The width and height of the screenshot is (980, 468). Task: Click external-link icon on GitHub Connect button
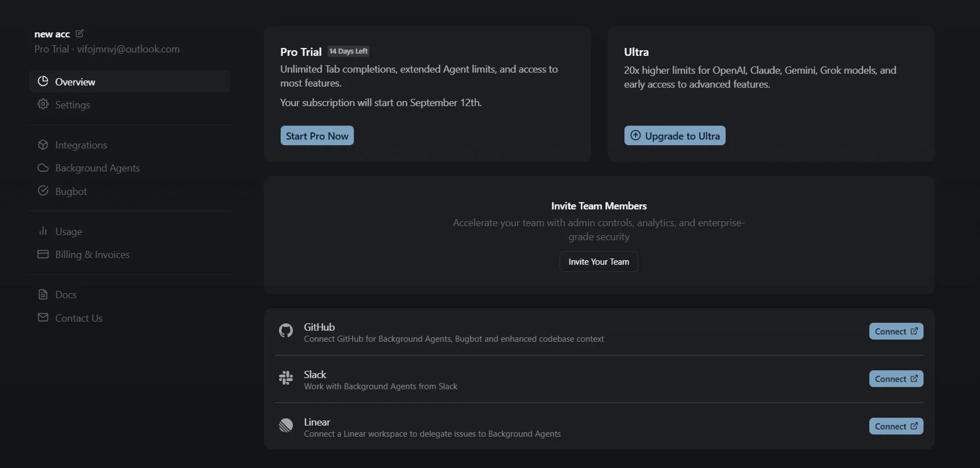pyautogui.click(x=914, y=331)
